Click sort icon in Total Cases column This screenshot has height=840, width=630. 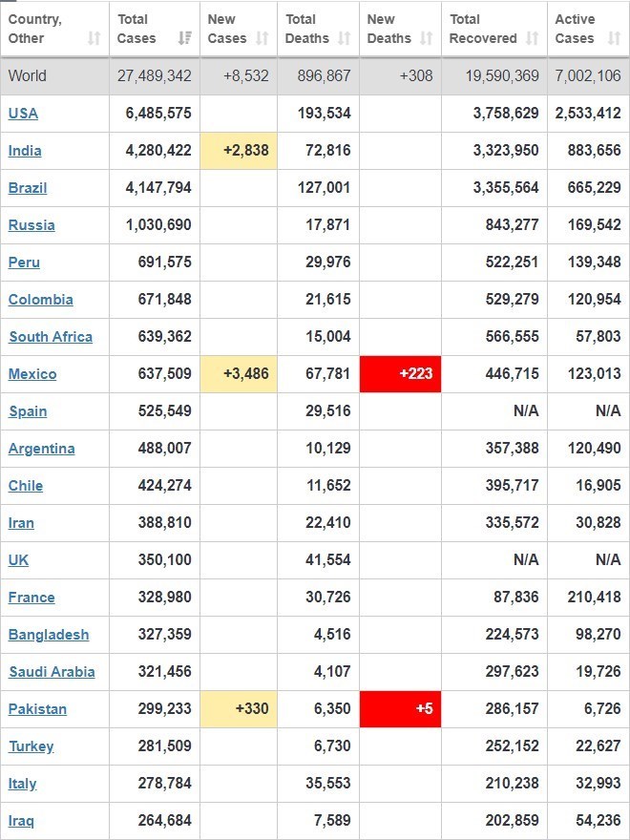tap(184, 38)
